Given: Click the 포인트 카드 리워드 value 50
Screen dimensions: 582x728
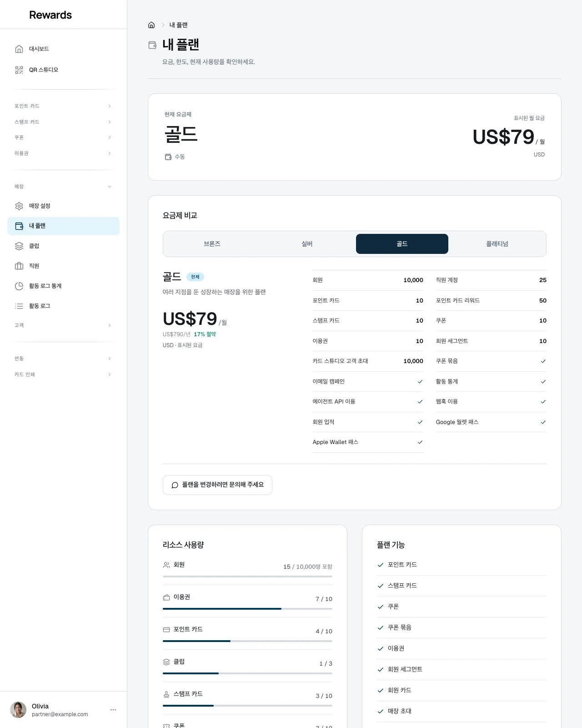Looking at the screenshot, I should tap(543, 301).
